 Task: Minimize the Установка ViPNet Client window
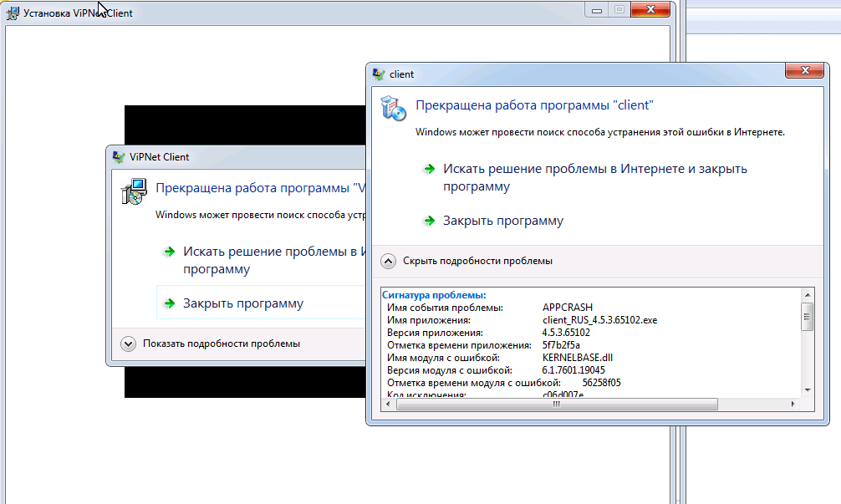pyautogui.click(x=597, y=10)
